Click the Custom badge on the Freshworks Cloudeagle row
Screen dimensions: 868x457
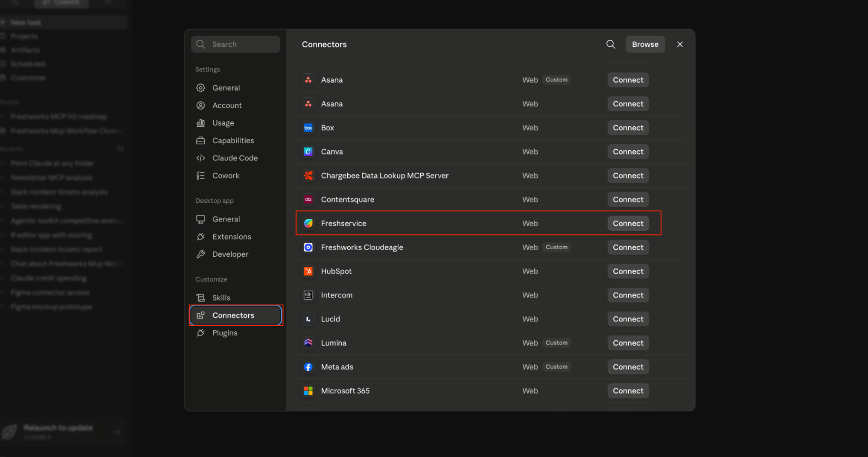click(557, 247)
